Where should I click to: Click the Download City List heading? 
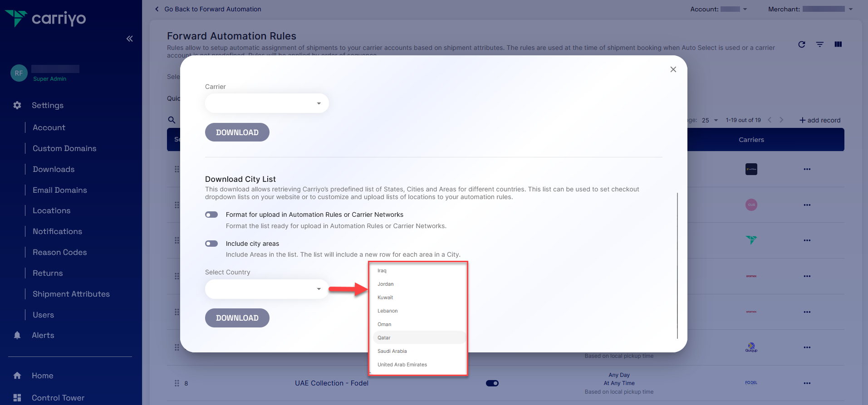point(240,179)
